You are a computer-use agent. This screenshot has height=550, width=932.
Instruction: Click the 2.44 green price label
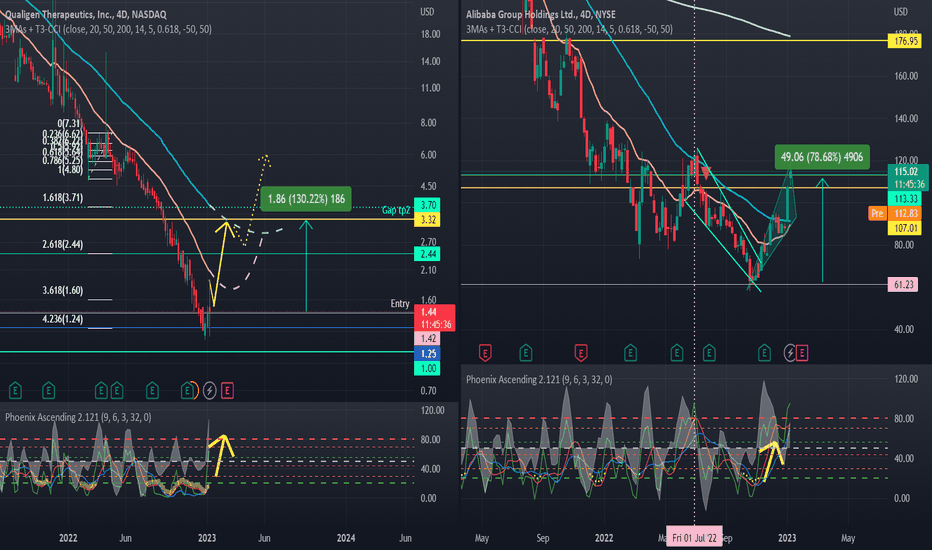tap(427, 254)
